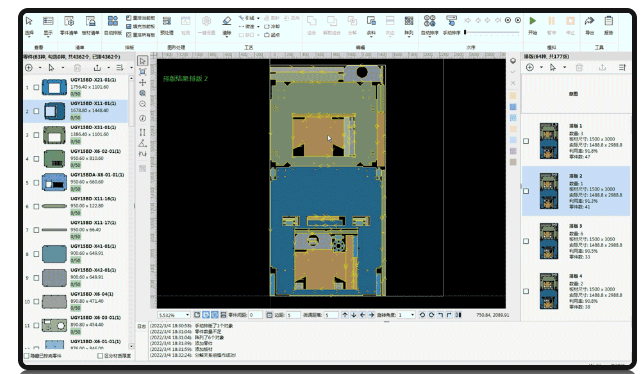Toggle the hide nested parts checkbox

(27, 356)
